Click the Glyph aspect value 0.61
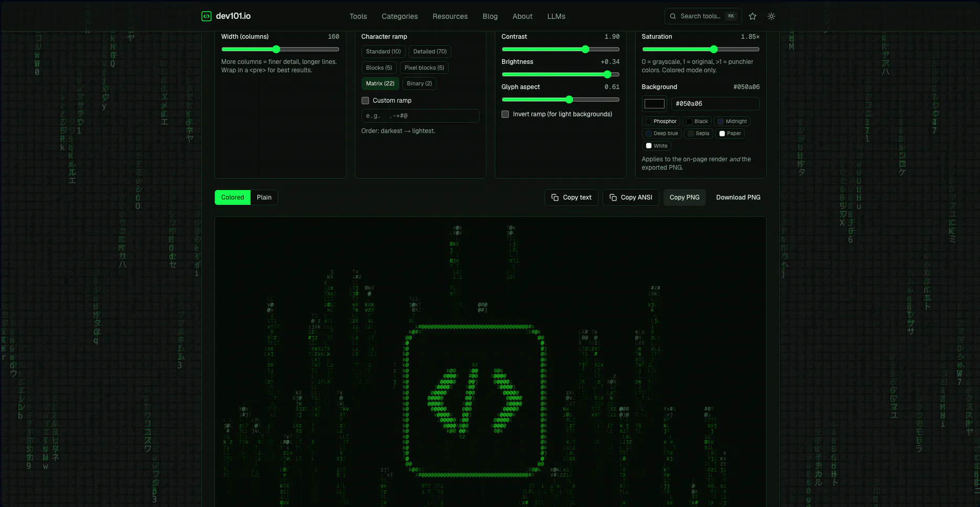 [x=612, y=87]
